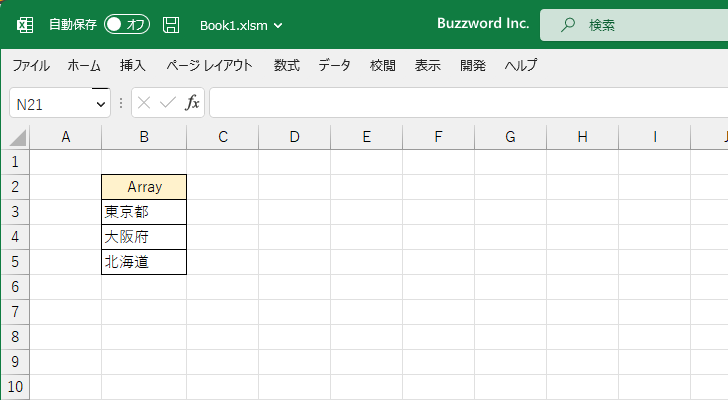The image size is (728, 400).
Task: Click the formula bar input area
Action: [468, 103]
